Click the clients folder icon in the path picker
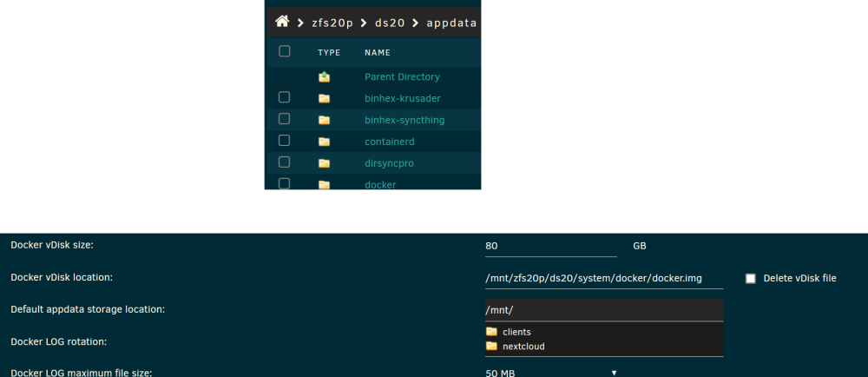868x377 pixels. 491,332
